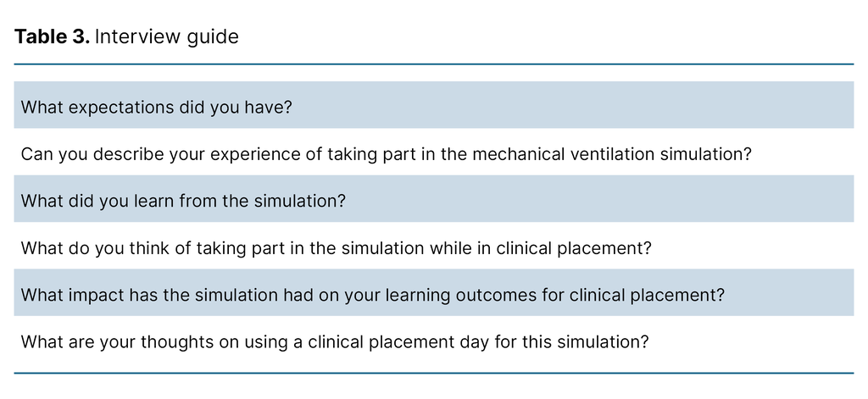Click the word "impact" in the fifth row
The height and width of the screenshot is (399, 868).
tap(96, 296)
